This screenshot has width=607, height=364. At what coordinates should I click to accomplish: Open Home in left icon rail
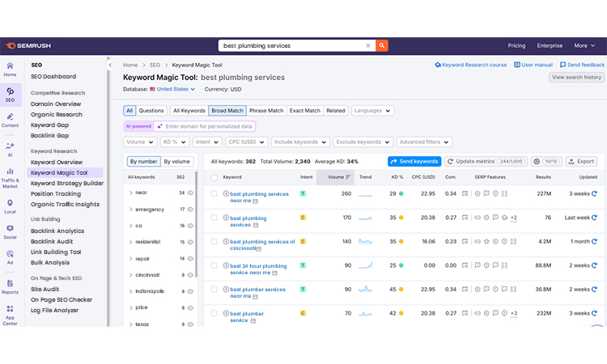[x=10, y=70]
